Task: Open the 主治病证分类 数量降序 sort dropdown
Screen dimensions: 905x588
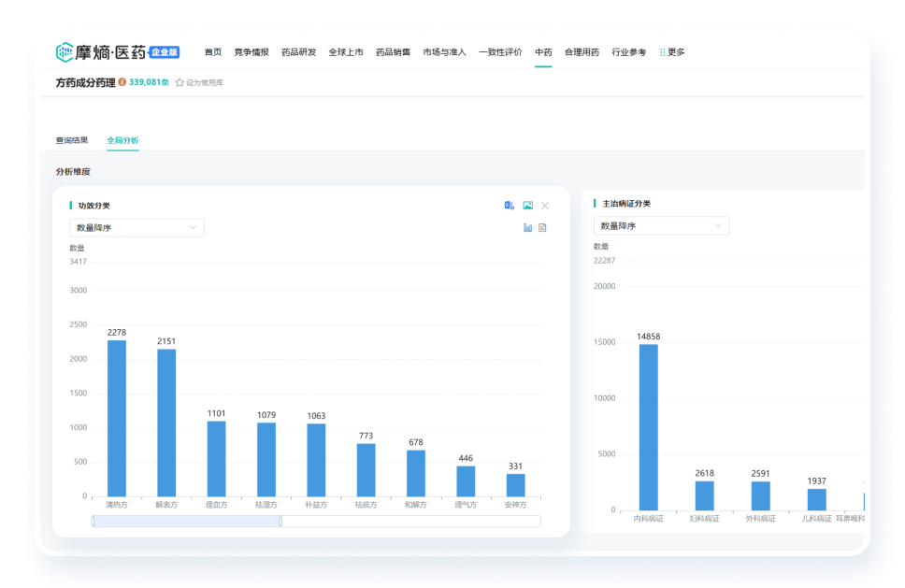Action: [661, 225]
